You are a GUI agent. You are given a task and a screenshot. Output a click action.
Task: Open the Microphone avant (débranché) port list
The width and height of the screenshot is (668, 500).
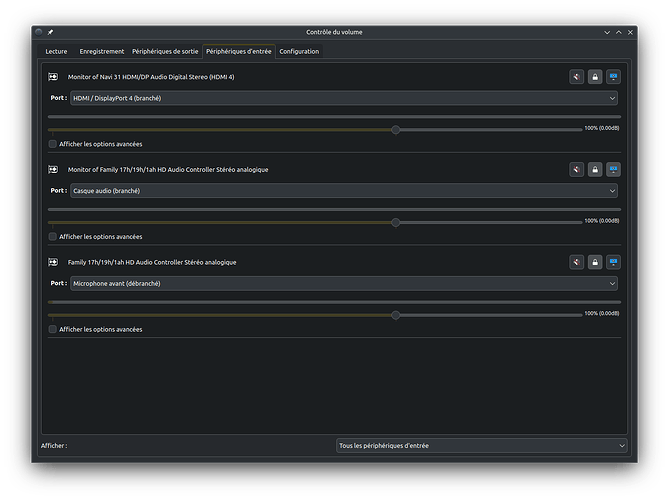click(343, 283)
